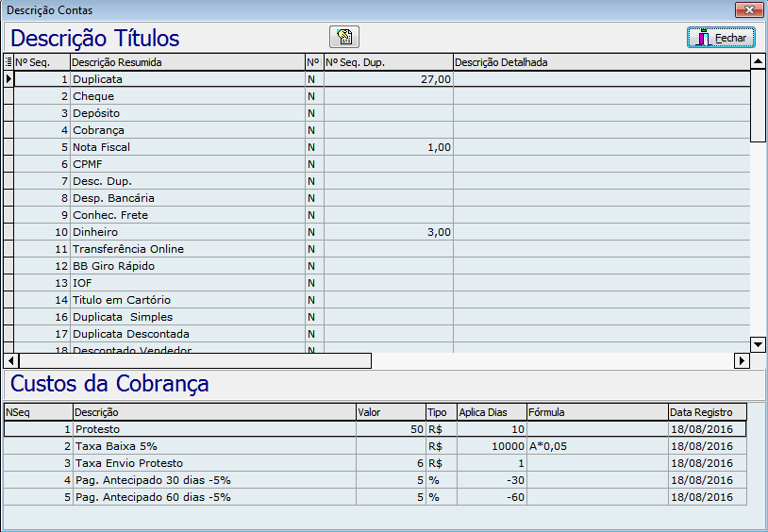Select the Transferência Online row

(382, 249)
